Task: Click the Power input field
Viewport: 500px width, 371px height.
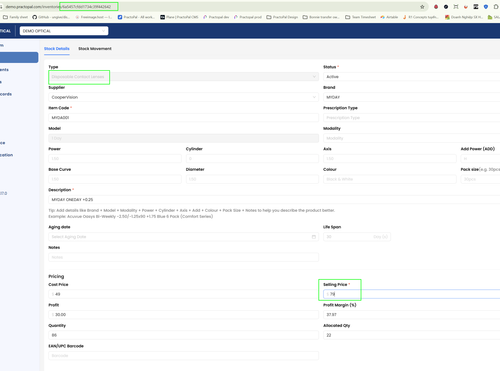Action: tap(115, 159)
